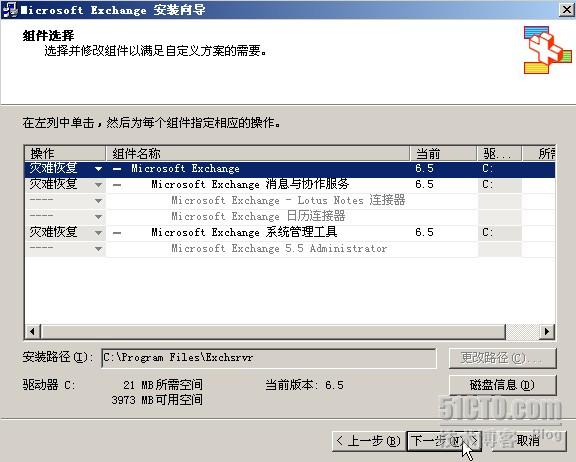Click drive C: in 消息与协作服务 row
This screenshot has width=576, height=462.
(487, 185)
